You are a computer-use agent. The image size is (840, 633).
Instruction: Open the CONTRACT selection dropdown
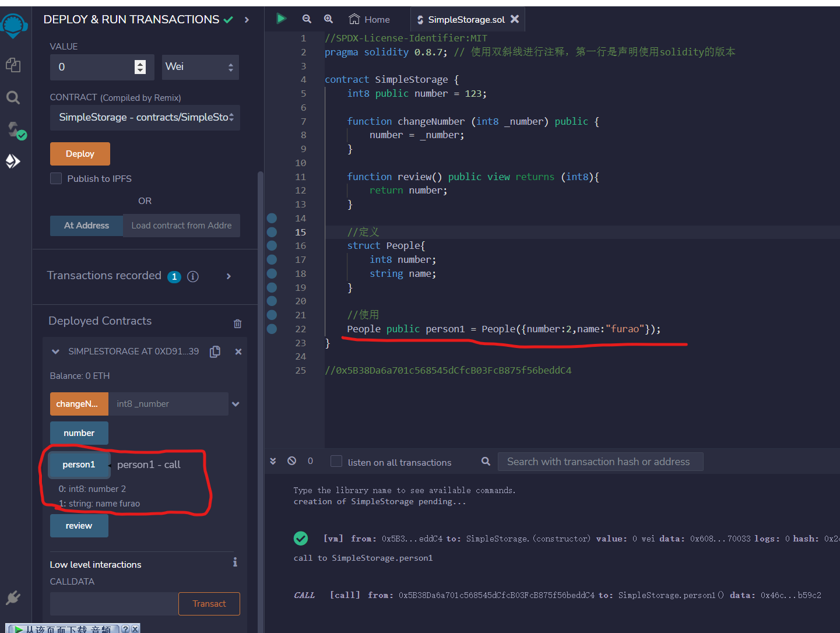145,117
